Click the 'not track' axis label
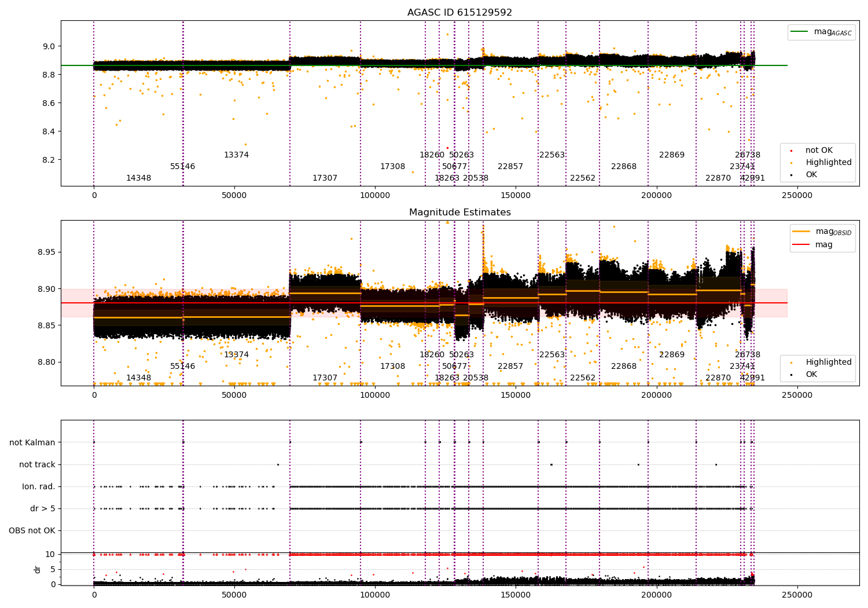Screen dimensions: 868x608 tap(37, 465)
